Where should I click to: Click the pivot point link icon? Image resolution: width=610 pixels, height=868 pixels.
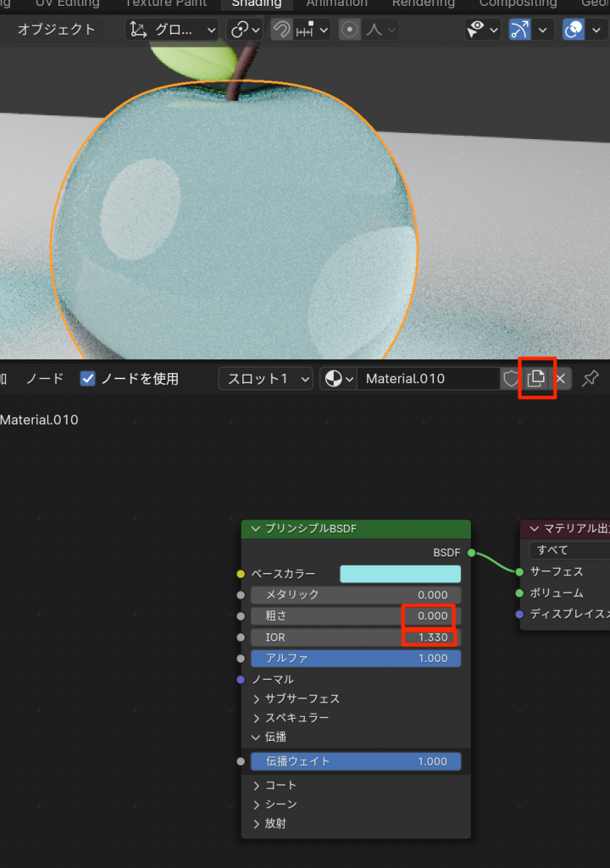point(244,30)
